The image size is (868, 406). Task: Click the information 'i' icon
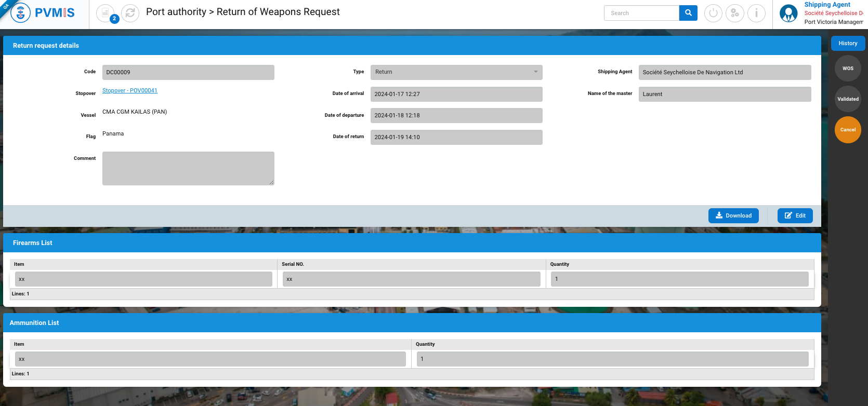pos(756,13)
